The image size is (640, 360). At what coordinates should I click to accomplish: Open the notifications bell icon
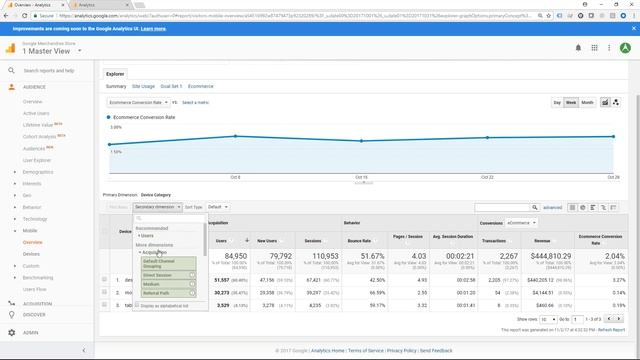578,48
